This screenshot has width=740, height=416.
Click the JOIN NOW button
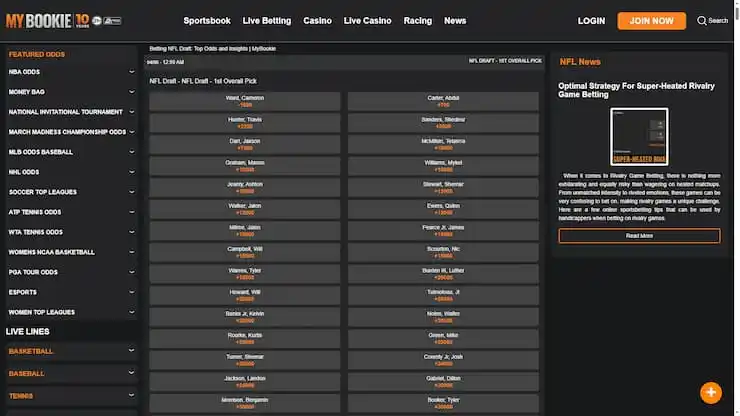(x=651, y=21)
